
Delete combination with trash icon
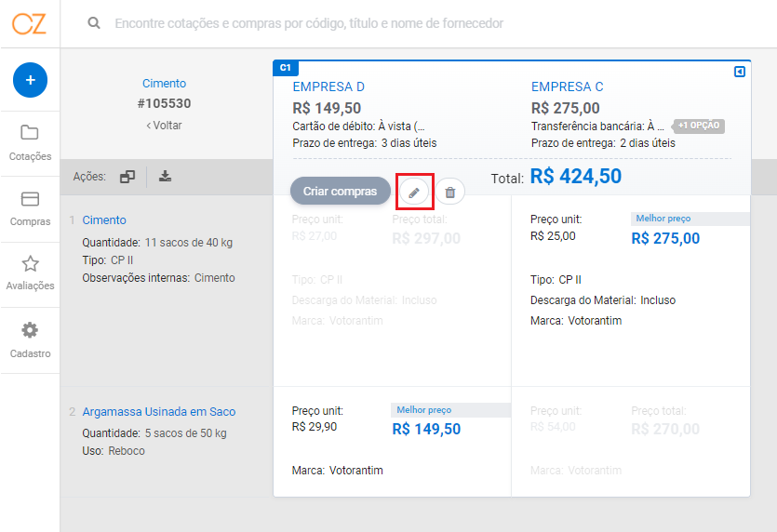[450, 192]
